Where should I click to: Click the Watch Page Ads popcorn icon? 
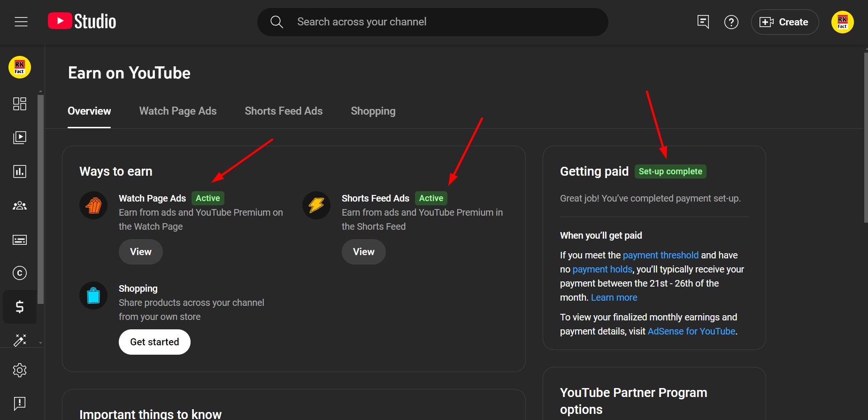(93, 205)
